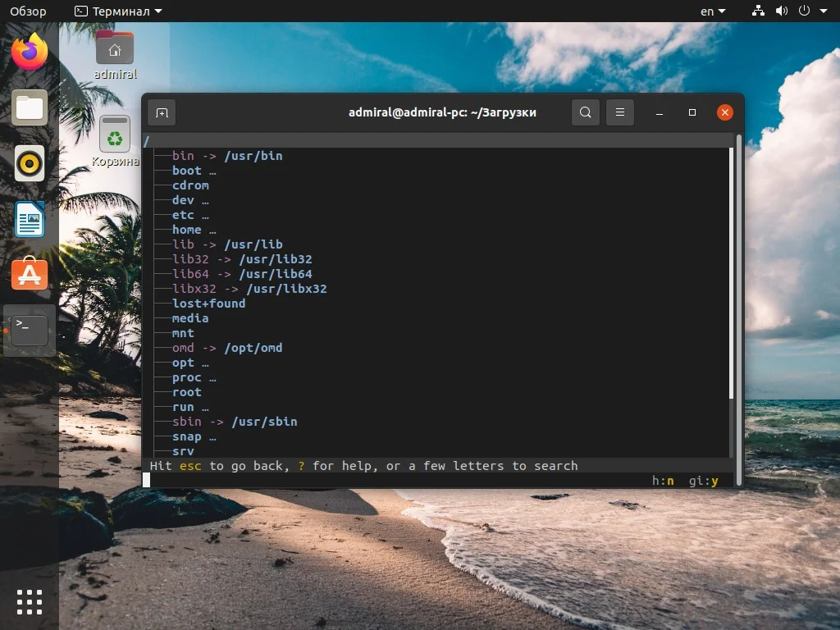Open the admiral home folder on the desktop

(x=114, y=49)
